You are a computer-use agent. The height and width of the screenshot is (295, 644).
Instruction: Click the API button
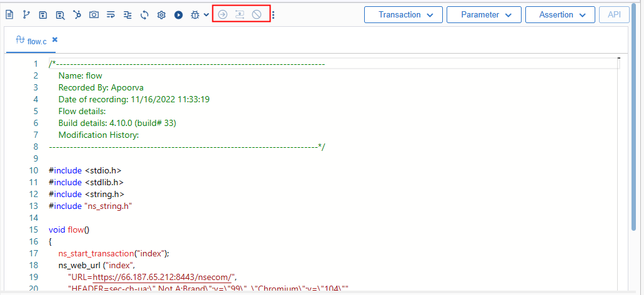pos(615,15)
